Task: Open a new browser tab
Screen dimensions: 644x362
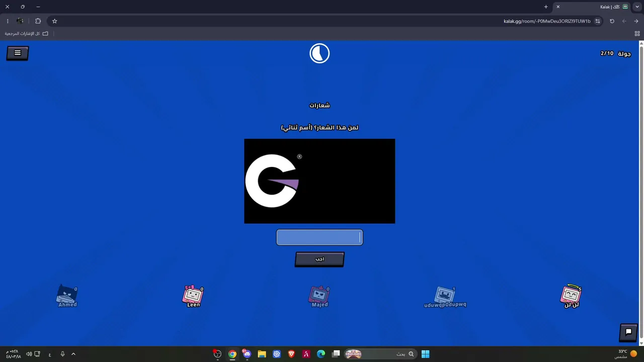Action: tap(546, 7)
